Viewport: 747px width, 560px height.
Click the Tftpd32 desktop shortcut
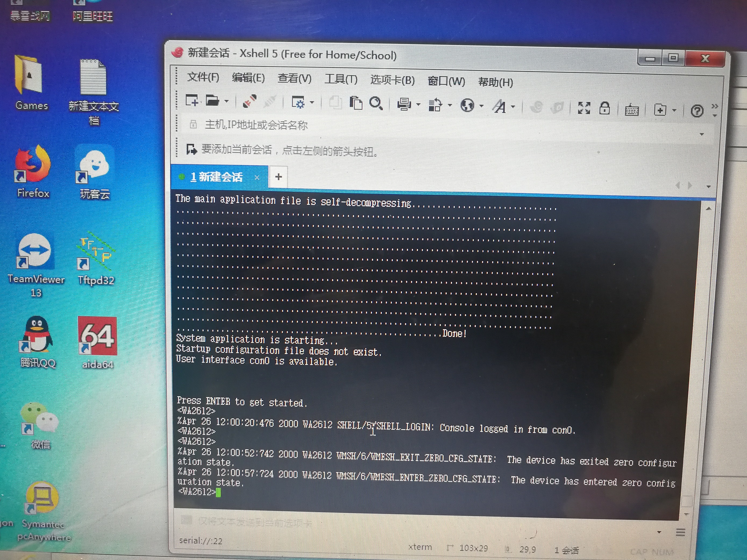pyautogui.click(x=96, y=260)
